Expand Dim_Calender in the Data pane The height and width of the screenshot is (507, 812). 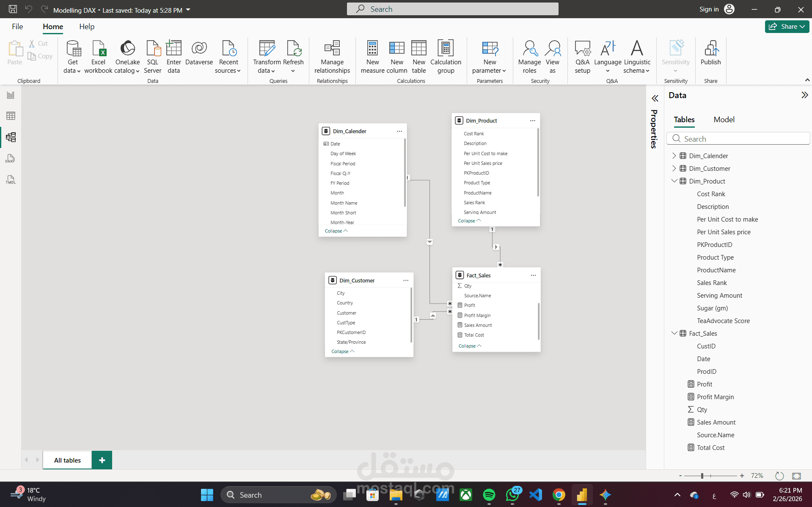[674, 156]
